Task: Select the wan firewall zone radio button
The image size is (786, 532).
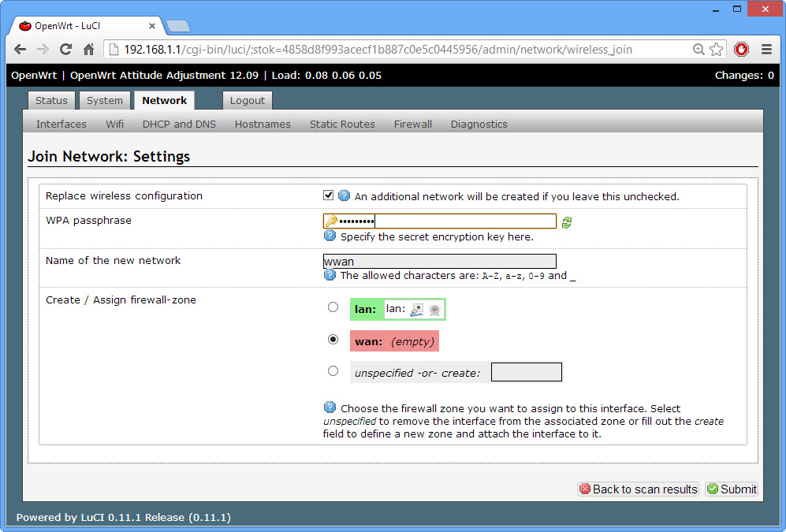Action: tap(333, 339)
